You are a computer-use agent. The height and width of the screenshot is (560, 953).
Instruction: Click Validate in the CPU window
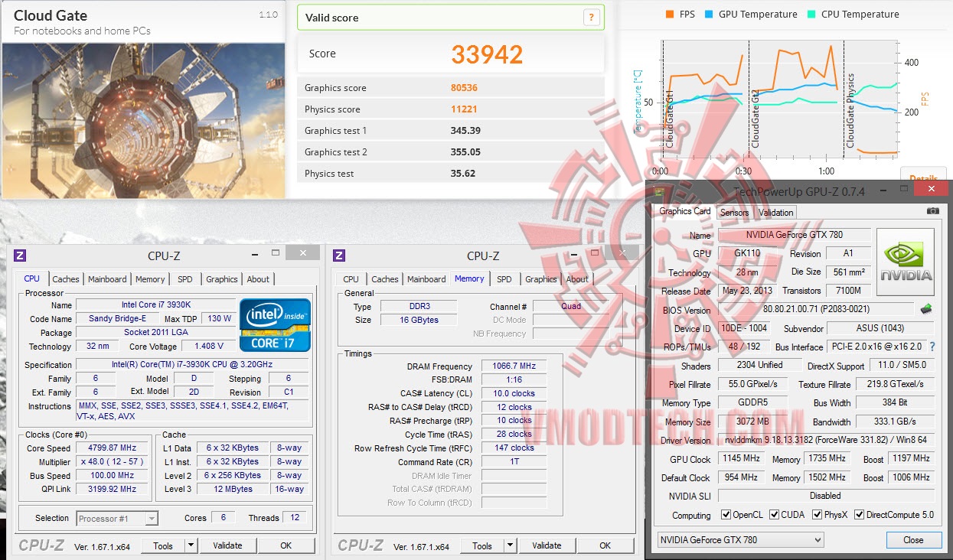click(227, 545)
